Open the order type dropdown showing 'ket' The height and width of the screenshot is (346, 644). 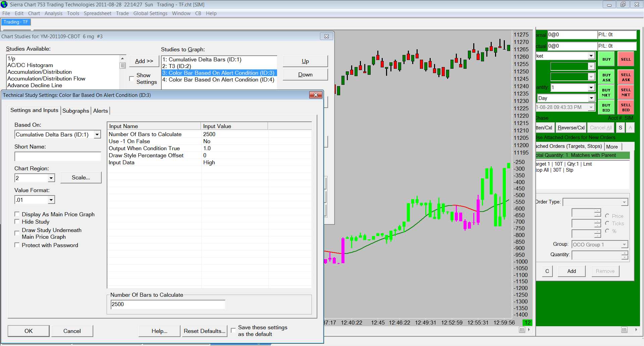[591, 56]
